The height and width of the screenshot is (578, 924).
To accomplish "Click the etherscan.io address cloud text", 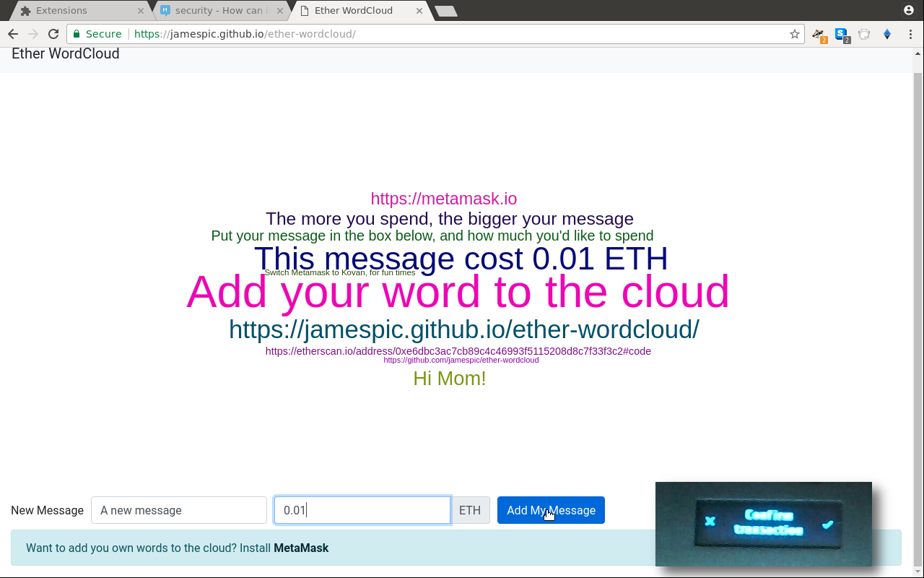I will [x=458, y=351].
